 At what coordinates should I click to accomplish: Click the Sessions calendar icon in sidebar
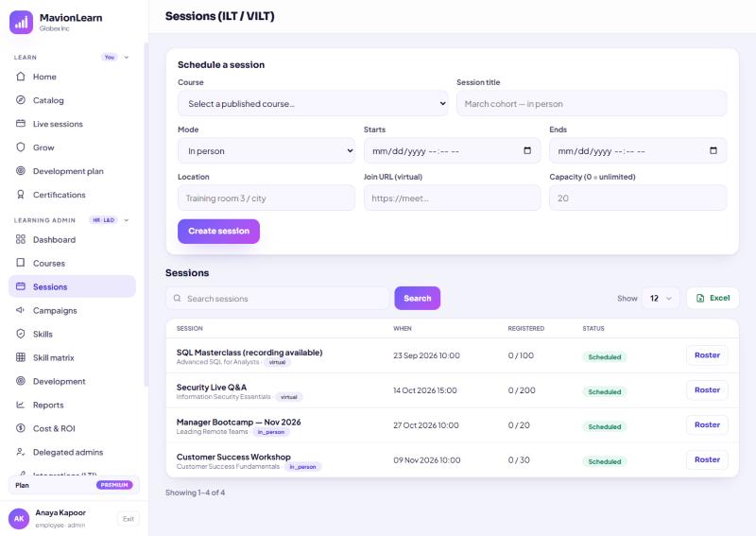coord(21,286)
